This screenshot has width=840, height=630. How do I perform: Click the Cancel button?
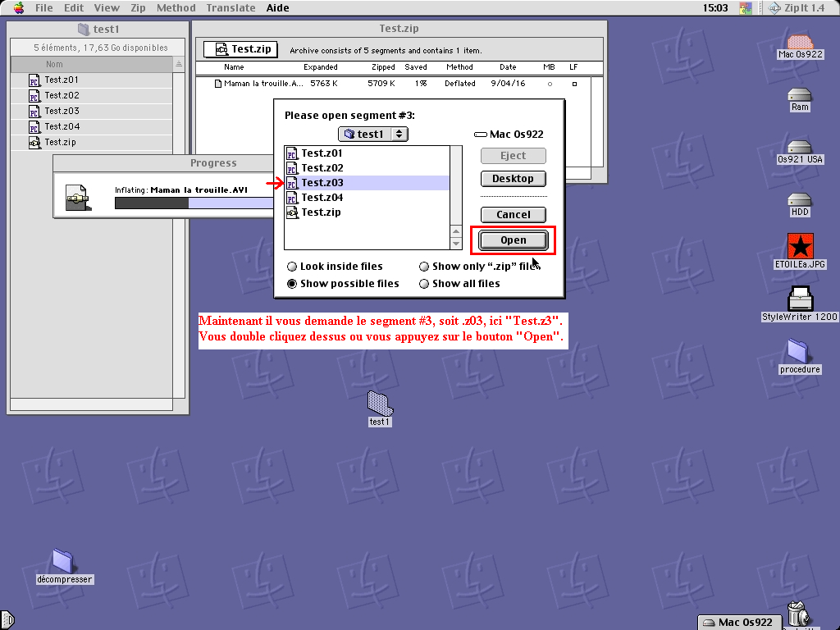click(x=513, y=215)
